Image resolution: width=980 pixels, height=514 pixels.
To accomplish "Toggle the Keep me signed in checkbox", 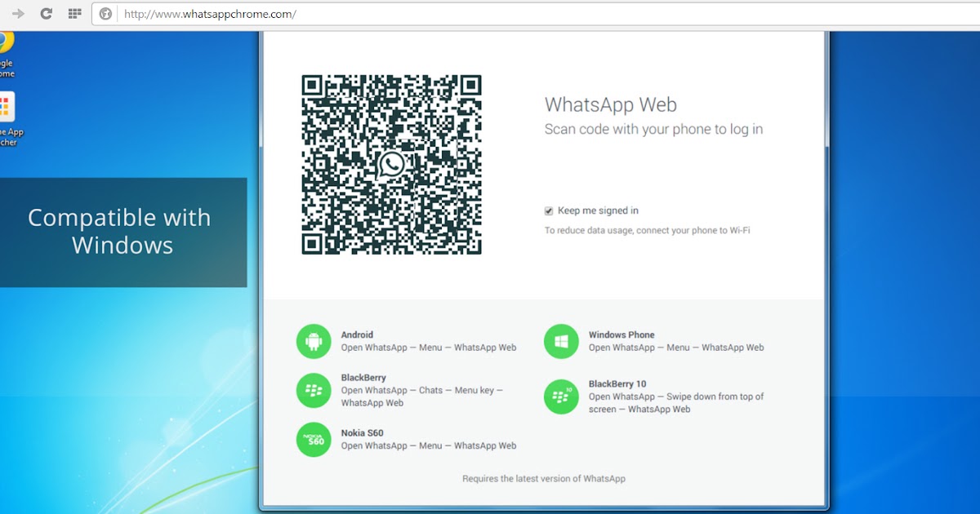I will [x=549, y=210].
